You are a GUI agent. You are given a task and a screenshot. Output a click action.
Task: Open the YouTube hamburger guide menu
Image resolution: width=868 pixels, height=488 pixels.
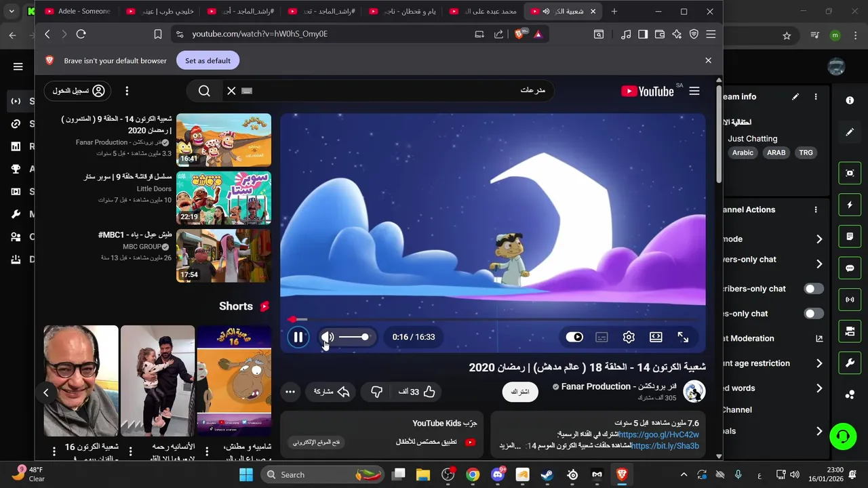point(694,91)
